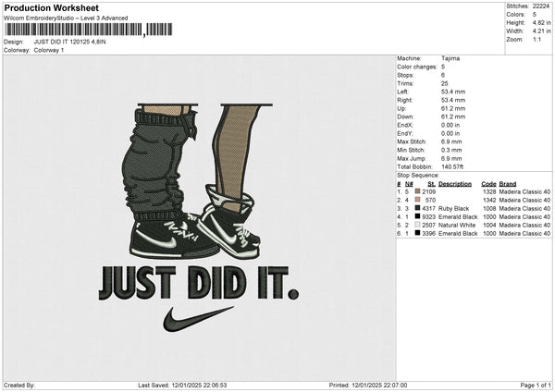Click the 'Production Worksheet' title
555x392 pixels.
pyautogui.click(x=51, y=7)
